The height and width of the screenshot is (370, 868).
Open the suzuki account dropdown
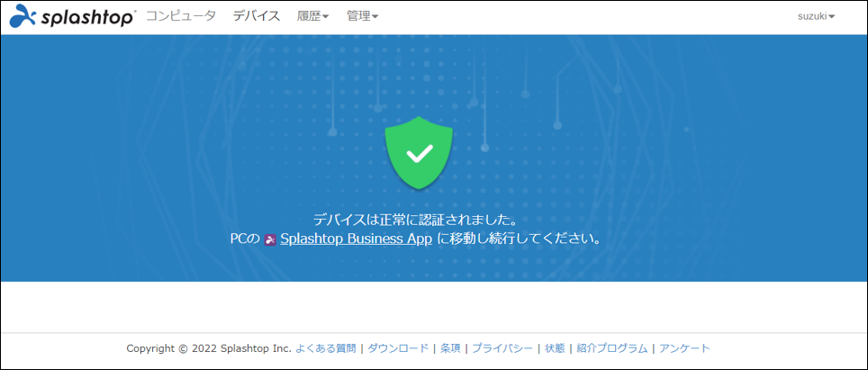click(816, 16)
